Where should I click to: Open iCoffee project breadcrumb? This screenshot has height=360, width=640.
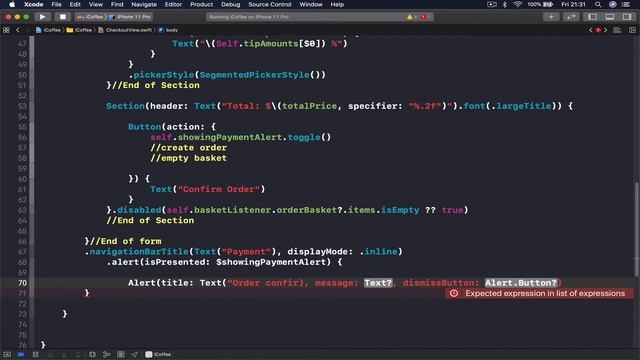49,30
